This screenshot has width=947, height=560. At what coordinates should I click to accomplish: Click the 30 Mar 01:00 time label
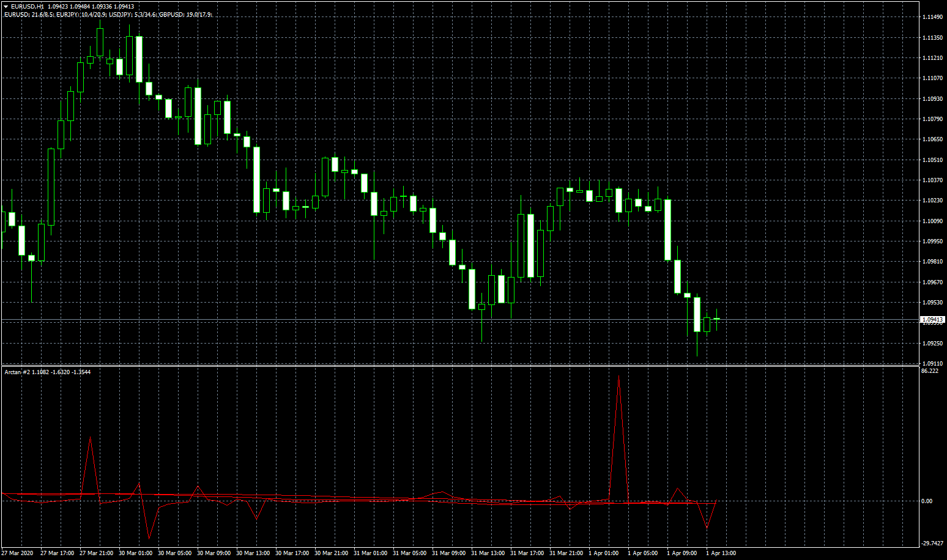(135, 553)
